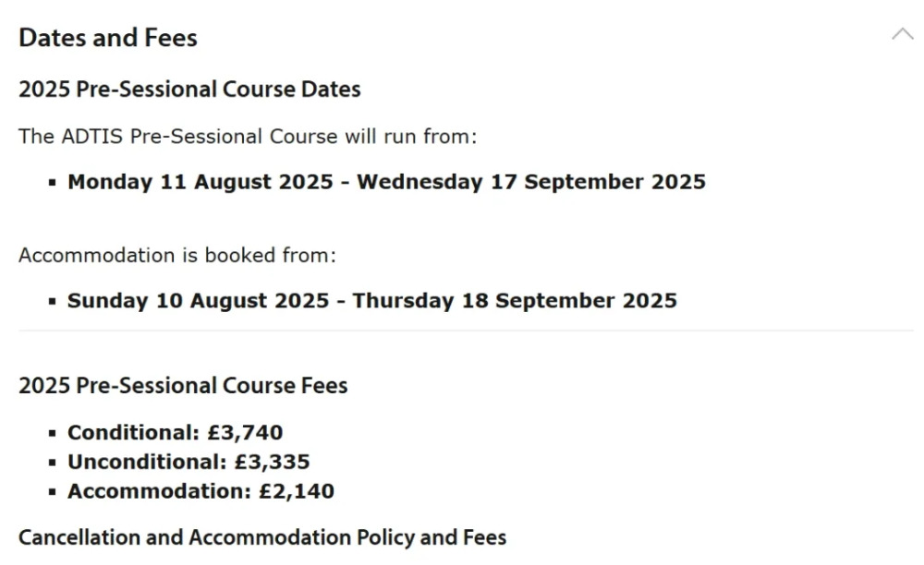Click the Wednesday 17 September 2025 end date
This screenshot has height=565, width=924.
(x=531, y=182)
